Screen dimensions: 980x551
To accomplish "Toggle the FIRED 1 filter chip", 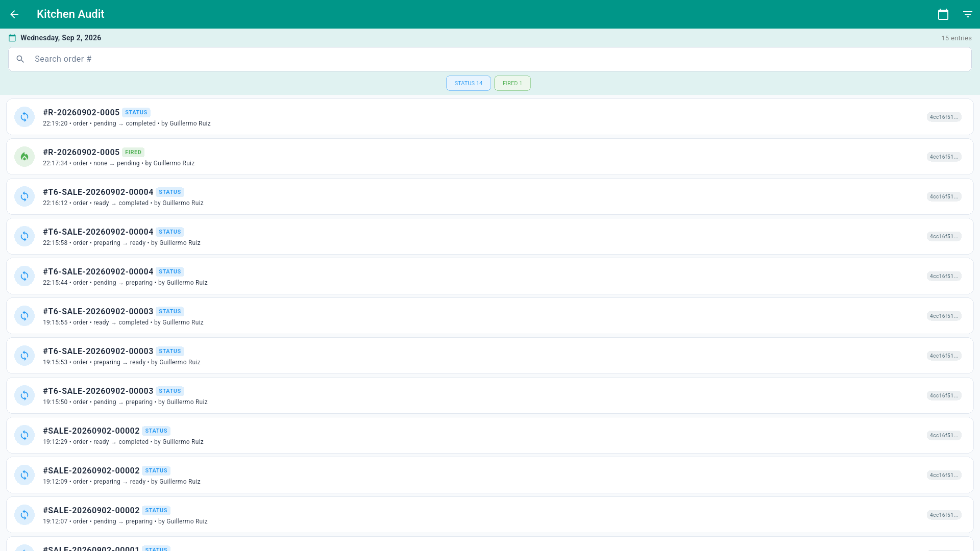I will pos(512,83).
